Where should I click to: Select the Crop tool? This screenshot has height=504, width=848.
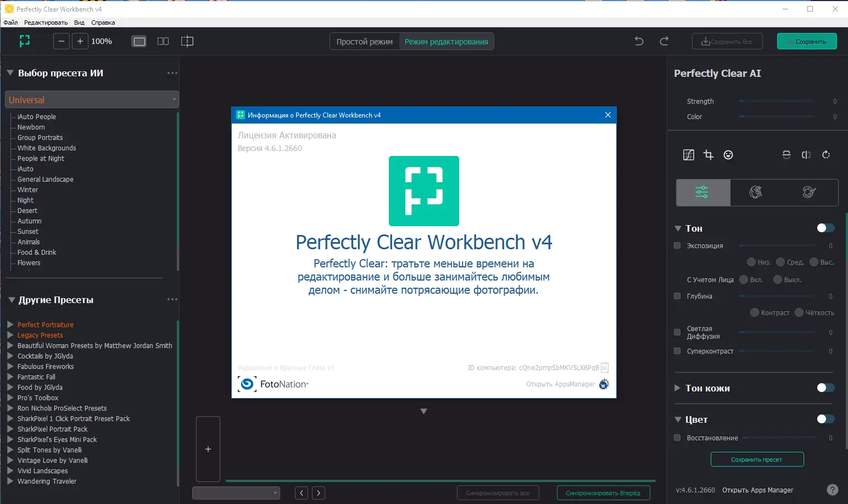pyautogui.click(x=708, y=155)
